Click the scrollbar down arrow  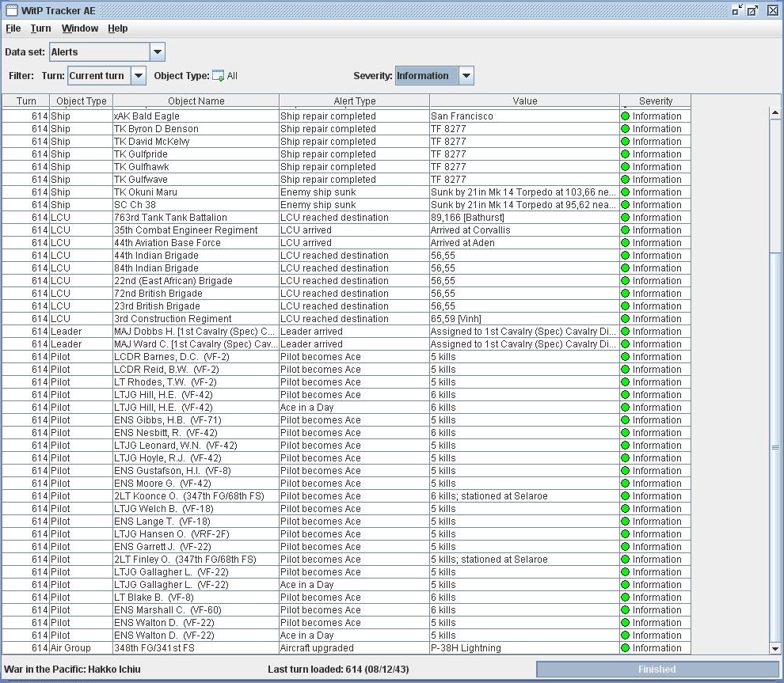click(x=775, y=648)
